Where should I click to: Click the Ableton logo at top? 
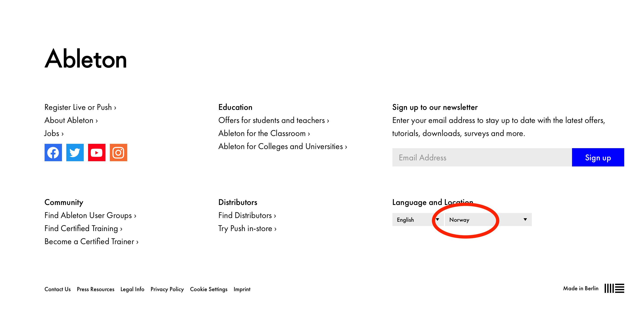pos(86,59)
